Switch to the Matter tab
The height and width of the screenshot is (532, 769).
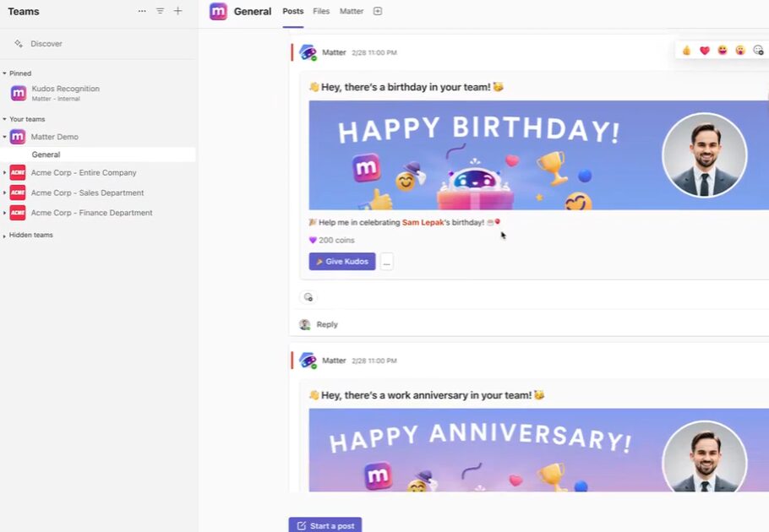pos(352,11)
